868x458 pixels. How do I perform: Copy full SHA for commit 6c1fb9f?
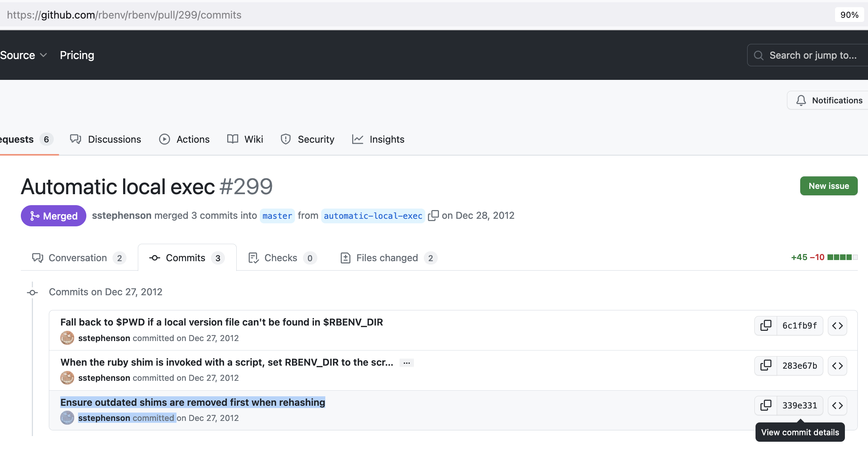pos(766,326)
